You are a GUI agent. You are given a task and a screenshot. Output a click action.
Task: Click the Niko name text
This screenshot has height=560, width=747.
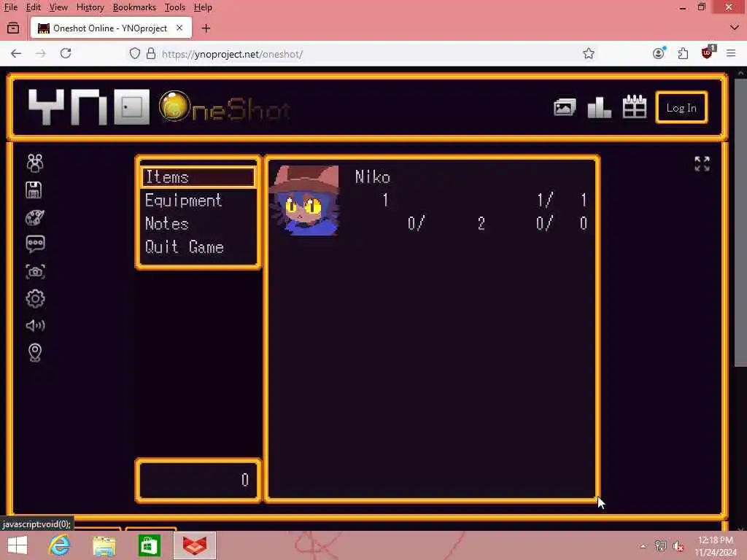click(x=373, y=177)
